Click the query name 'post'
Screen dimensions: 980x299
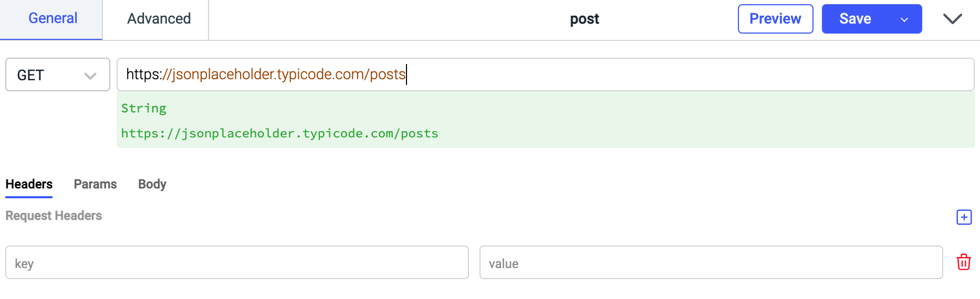coord(584,19)
